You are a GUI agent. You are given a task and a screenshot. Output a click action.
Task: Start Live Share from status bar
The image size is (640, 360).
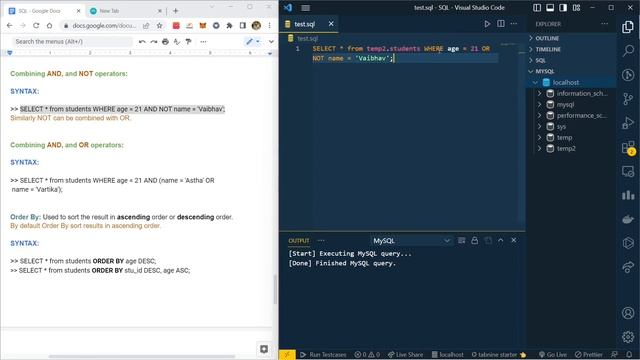click(405, 355)
